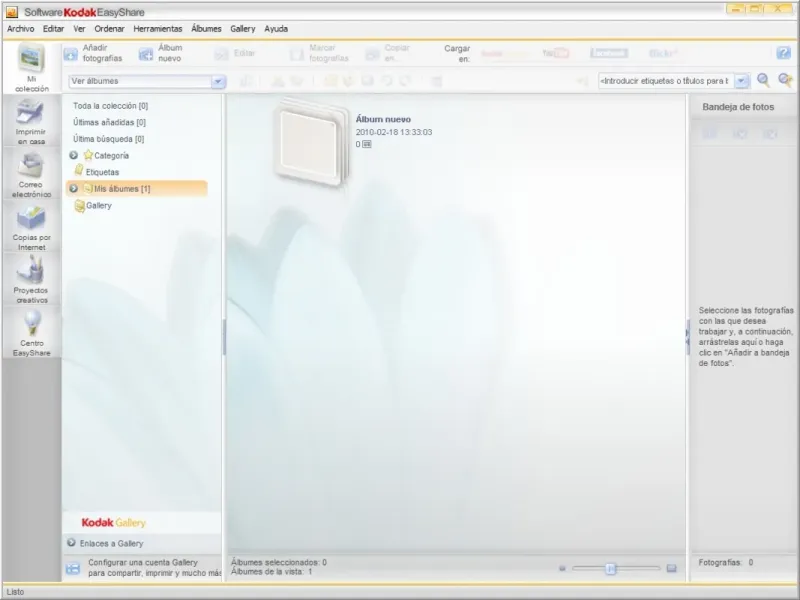
Task: Select Última búsqueda [0]
Action: tap(108, 139)
